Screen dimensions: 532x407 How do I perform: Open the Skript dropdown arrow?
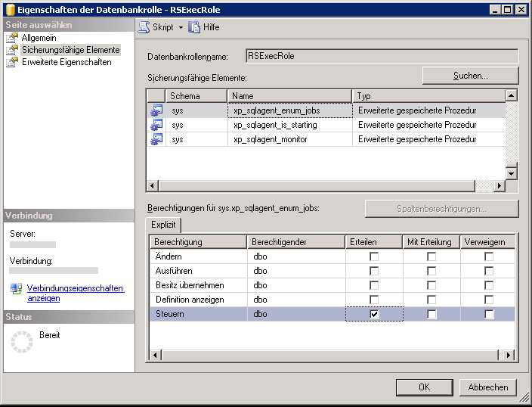[181, 27]
